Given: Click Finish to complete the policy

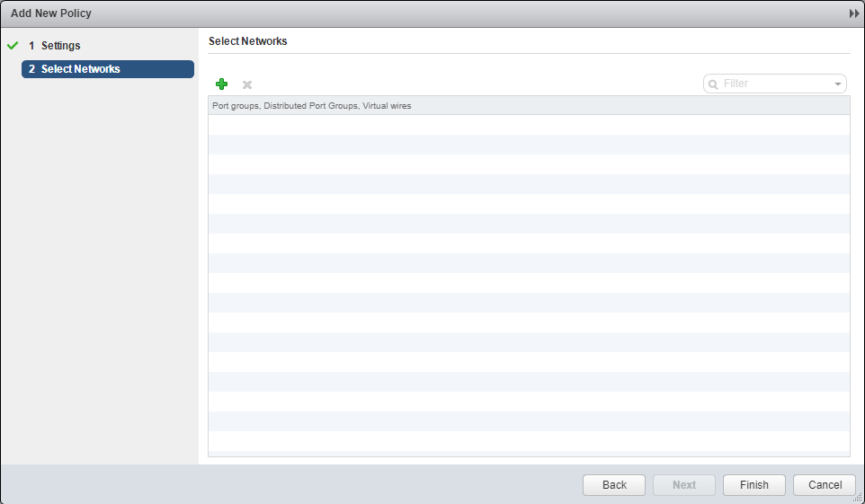Looking at the screenshot, I should coord(754,485).
